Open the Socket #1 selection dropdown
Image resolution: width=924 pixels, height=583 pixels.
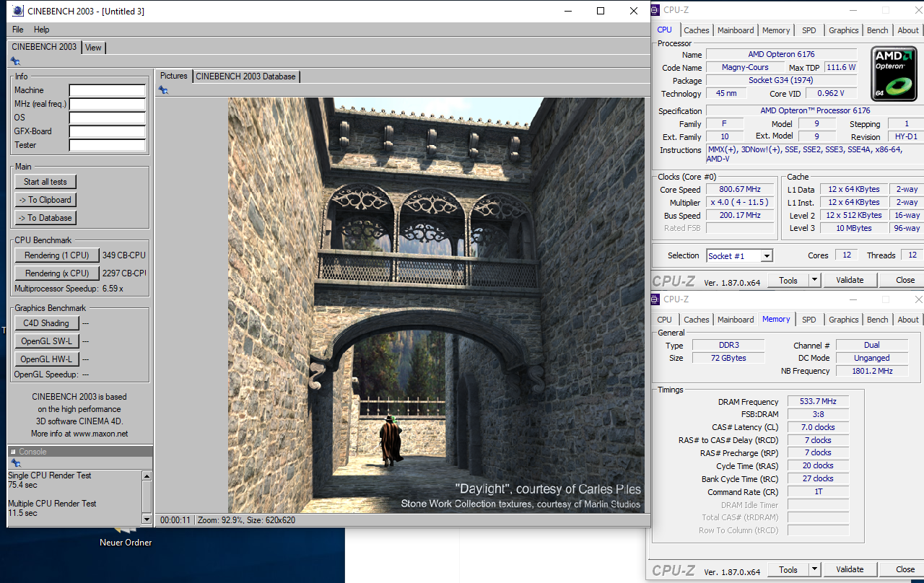tap(739, 256)
